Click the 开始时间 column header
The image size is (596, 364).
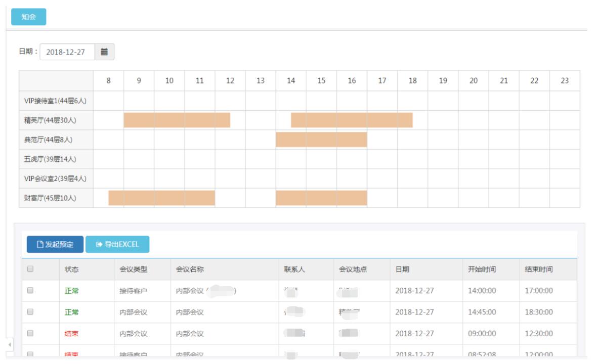click(x=482, y=269)
